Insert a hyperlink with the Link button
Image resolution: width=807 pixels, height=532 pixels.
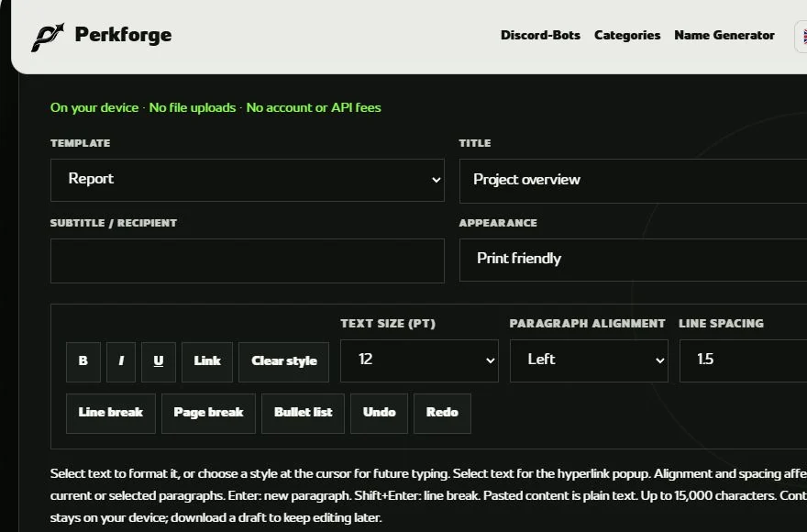207,361
